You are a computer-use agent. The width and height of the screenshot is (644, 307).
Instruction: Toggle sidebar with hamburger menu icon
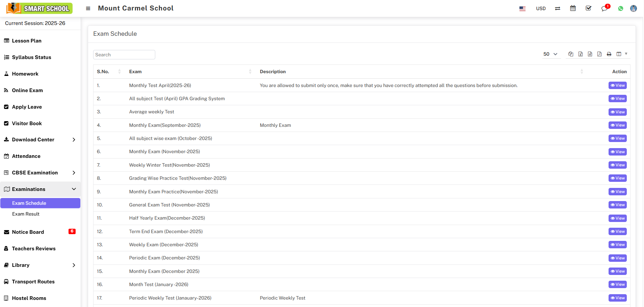point(88,8)
